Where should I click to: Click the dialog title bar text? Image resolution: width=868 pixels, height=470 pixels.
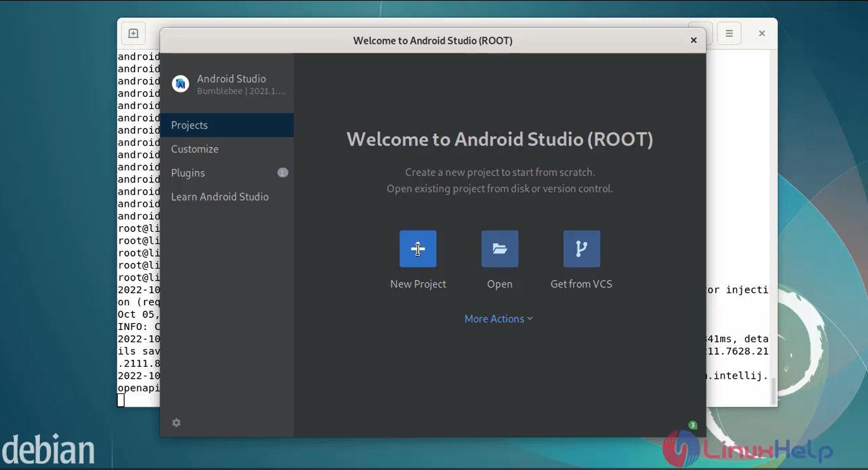[x=432, y=41]
